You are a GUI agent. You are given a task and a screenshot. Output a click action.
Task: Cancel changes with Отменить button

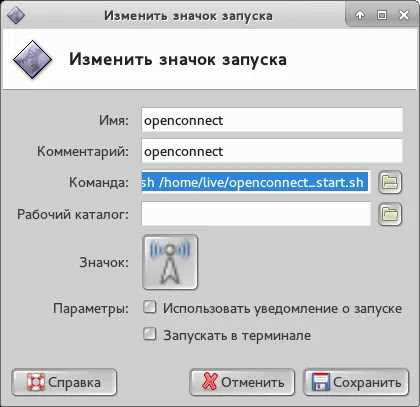point(242,382)
